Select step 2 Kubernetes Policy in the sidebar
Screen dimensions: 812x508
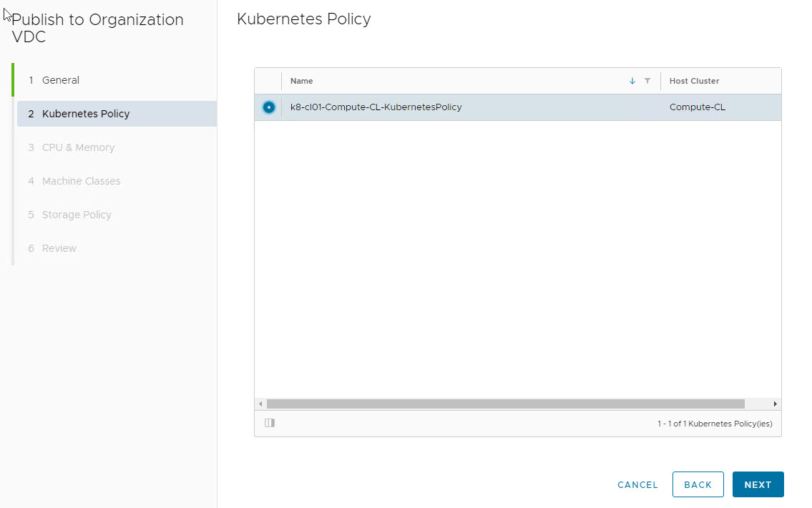coord(86,114)
